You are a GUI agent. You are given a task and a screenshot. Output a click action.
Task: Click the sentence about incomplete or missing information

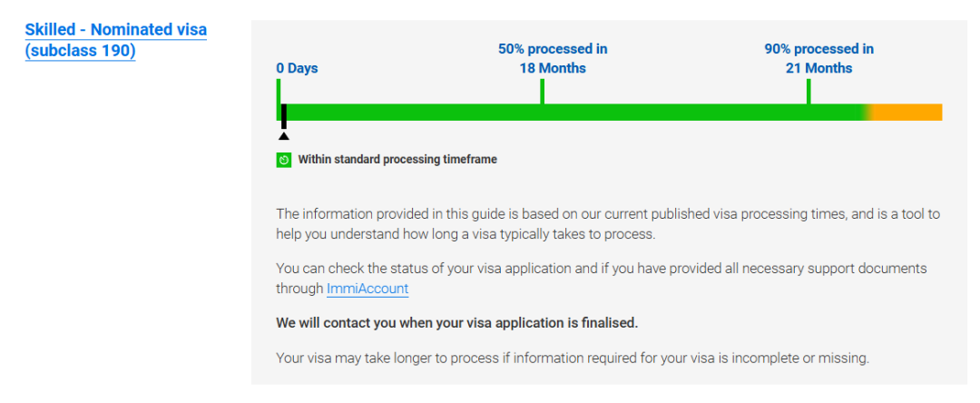click(x=573, y=359)
